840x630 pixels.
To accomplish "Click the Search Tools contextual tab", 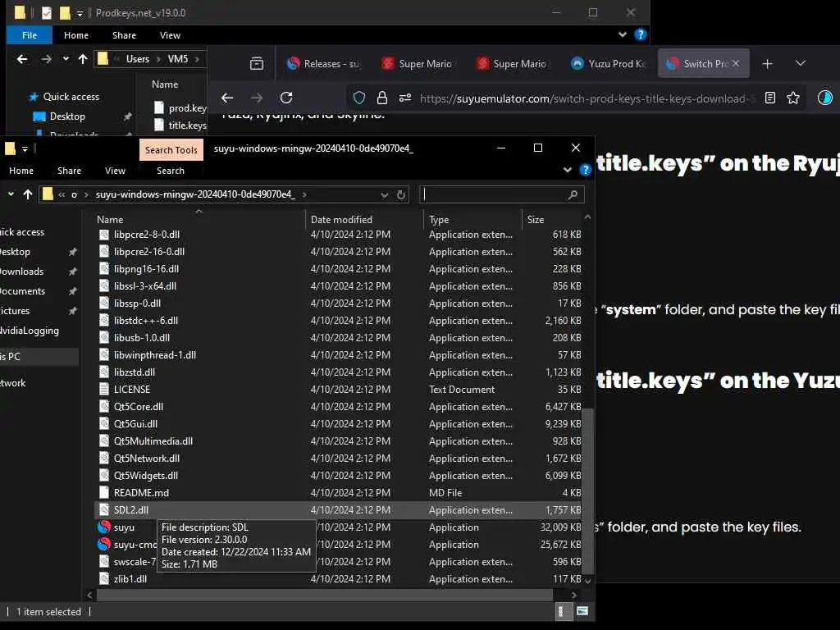I will click(x=171, y=150).
